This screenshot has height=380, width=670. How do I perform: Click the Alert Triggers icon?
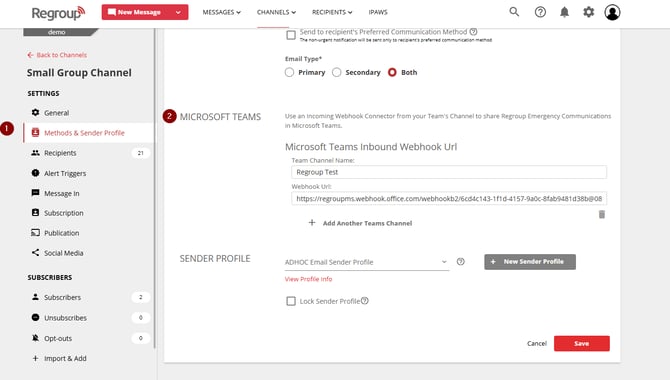click(35, 173)
